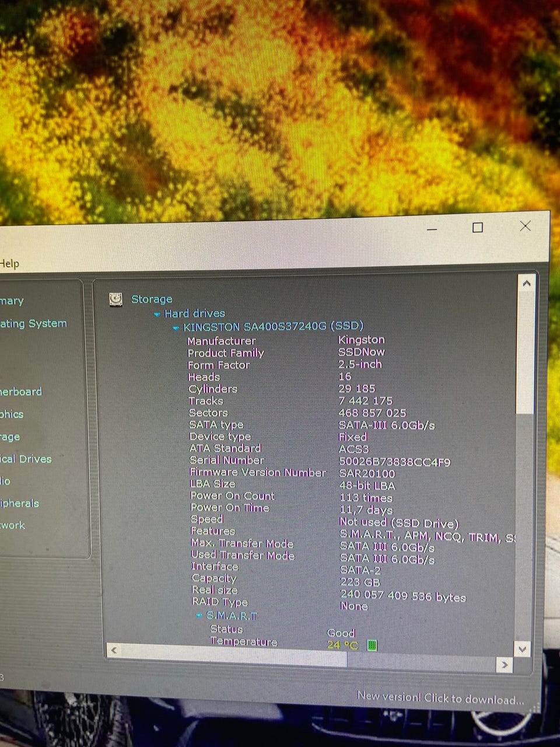Screen dimensions: 560x747
Task: Minimize the application window
Action: pos(432,230)
